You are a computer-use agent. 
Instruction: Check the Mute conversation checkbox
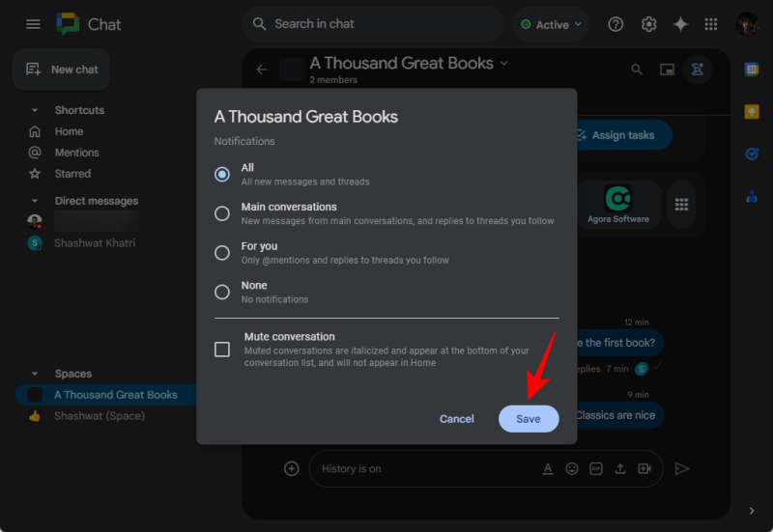pos(222,350)
